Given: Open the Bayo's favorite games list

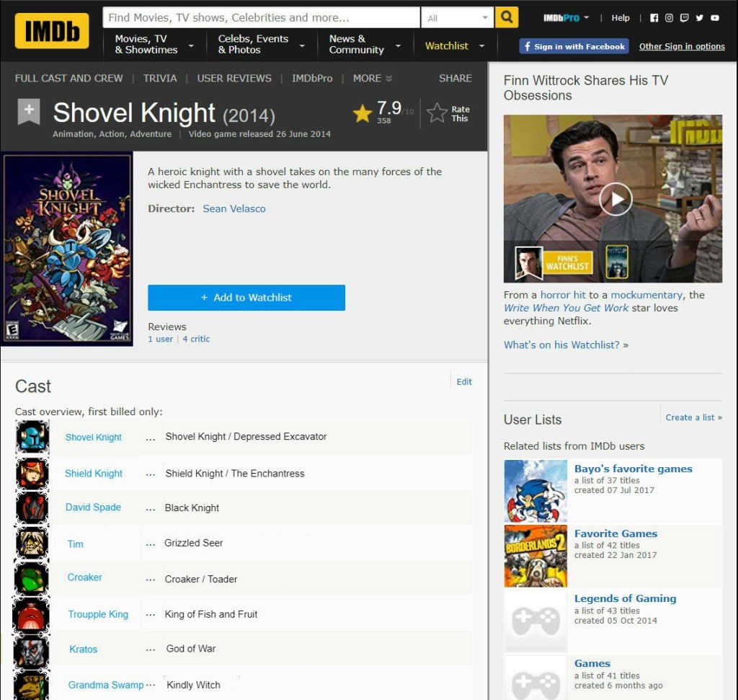Looking at the screenshot, I should [x=633, y=469].
